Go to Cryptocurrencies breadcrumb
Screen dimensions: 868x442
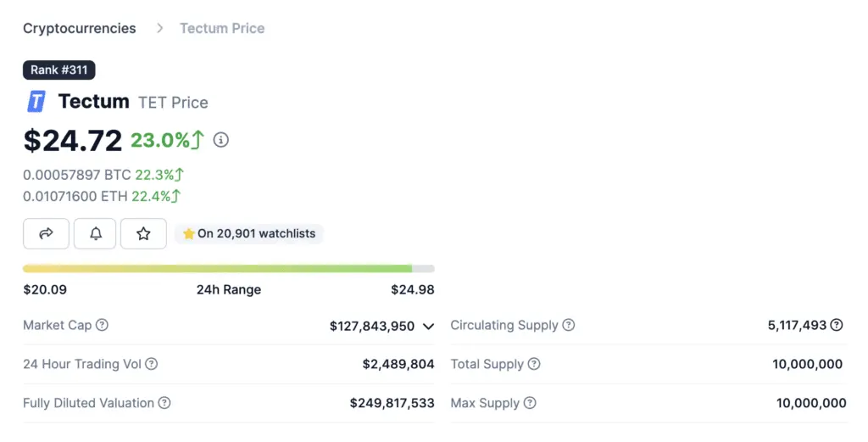[x=79, y=28]
